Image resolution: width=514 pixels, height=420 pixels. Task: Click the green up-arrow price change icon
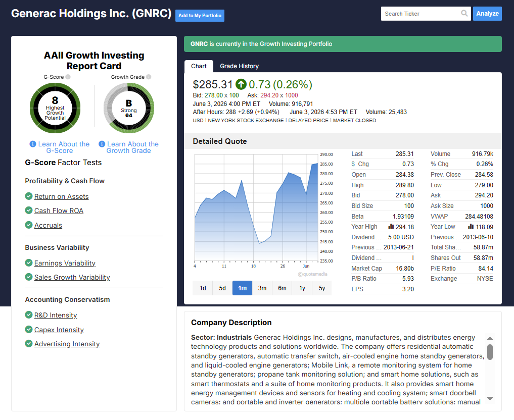click(241, 84)
